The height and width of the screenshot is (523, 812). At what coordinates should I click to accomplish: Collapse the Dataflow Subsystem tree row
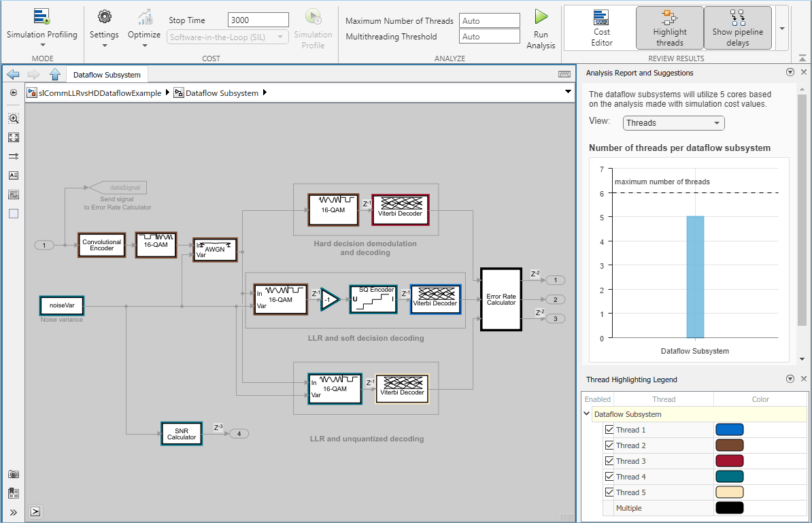click(587, 414)
